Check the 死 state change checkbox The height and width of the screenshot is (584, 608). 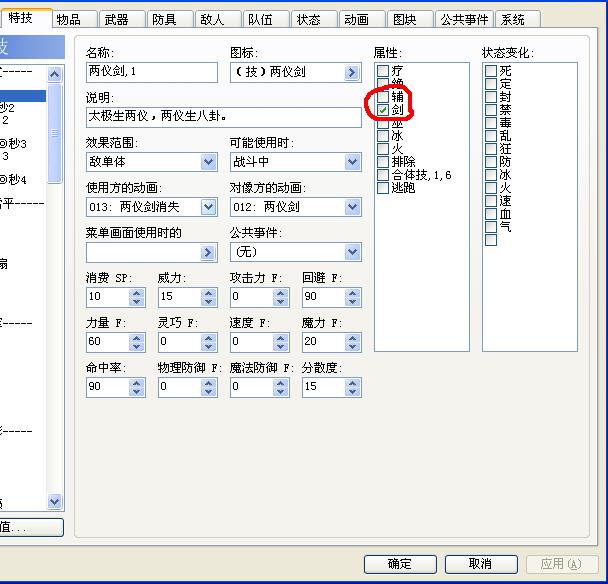point(491,71)
